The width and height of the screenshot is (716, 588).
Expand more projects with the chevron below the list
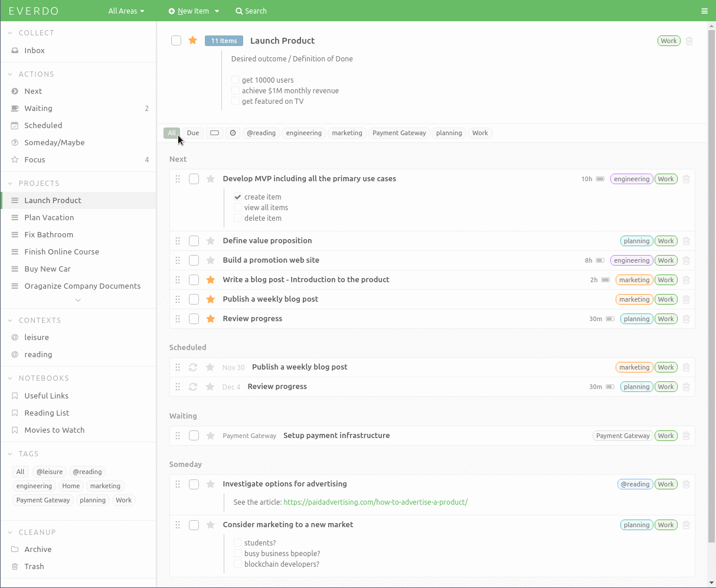[x=78, y=300]
